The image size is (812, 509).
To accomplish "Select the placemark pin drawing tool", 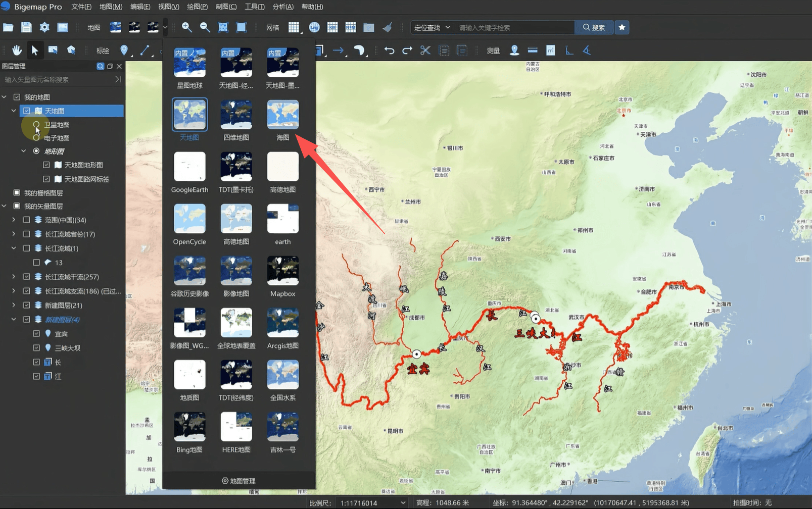I will tap(124, 50).
